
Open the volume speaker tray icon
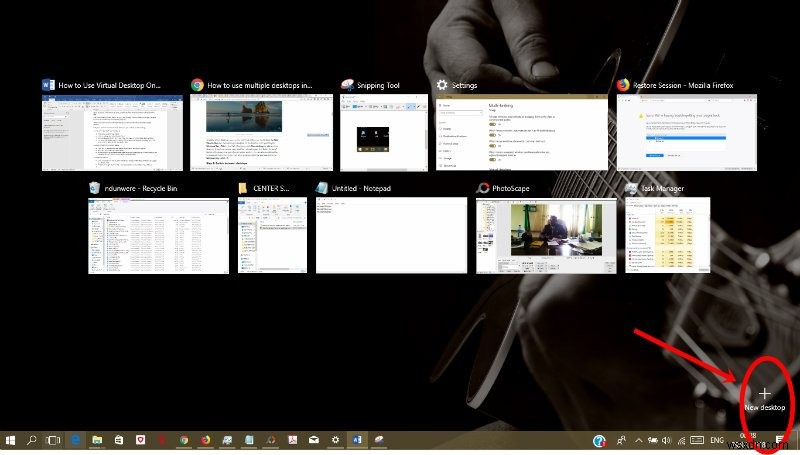click(666, 440)
